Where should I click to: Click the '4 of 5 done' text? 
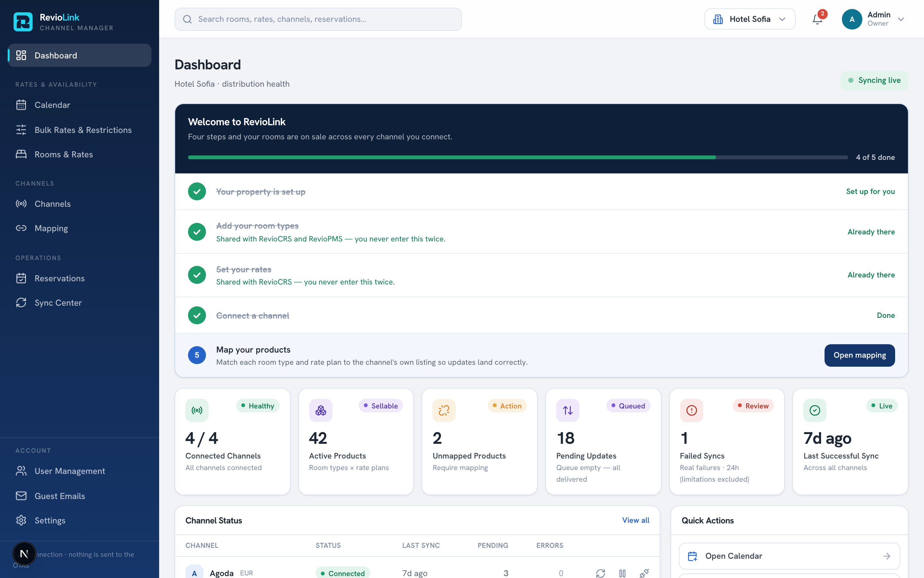(x=875, y=157)
